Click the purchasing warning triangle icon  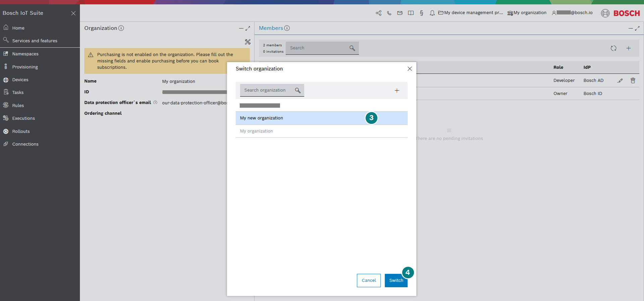91,55
